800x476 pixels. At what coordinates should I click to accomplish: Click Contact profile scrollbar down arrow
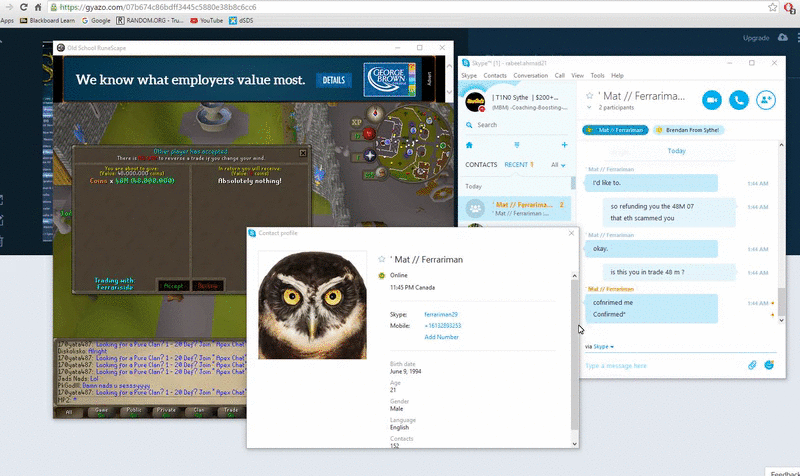point(574,444)
